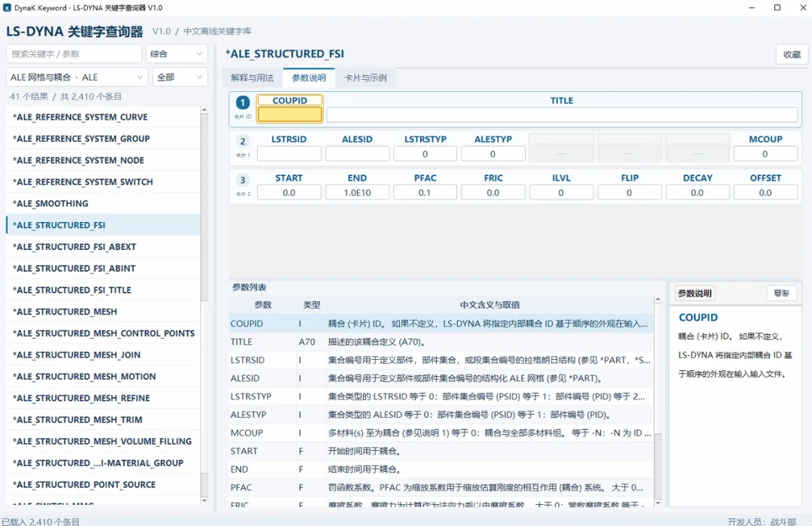812x526 pixels.
Task: Select the START row in parameter table
Action: [x=441, y=451]
